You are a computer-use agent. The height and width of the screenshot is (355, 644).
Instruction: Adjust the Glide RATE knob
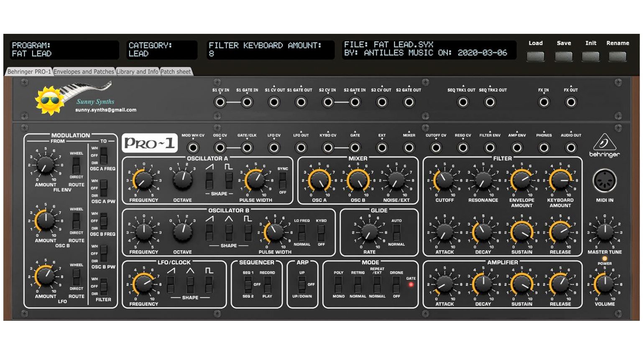pos(369,232)
